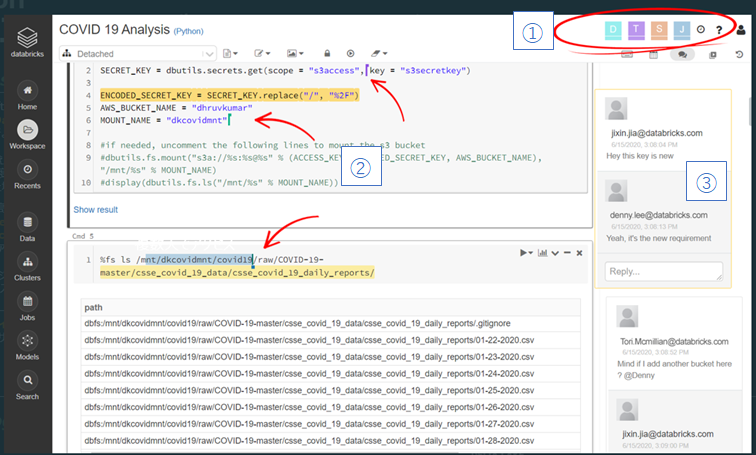Click avatar next to Tori.Mcmillian@databricks.com

click(627, 317)
